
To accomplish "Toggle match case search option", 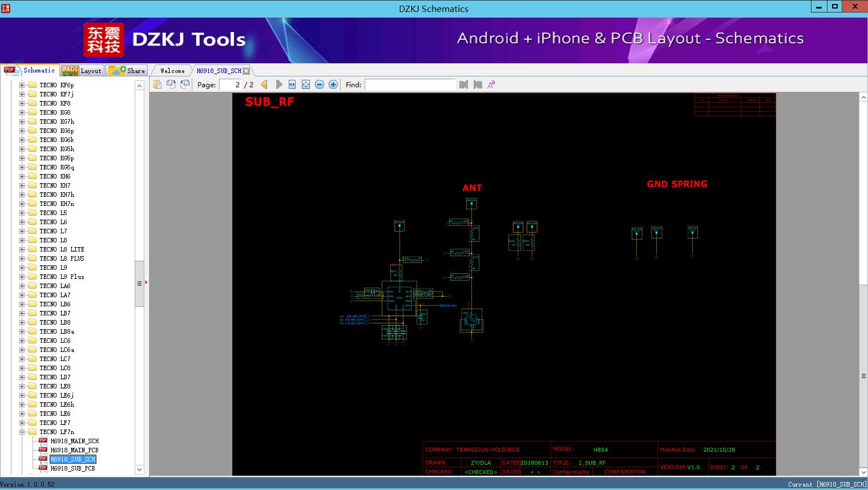I will 491,84.
